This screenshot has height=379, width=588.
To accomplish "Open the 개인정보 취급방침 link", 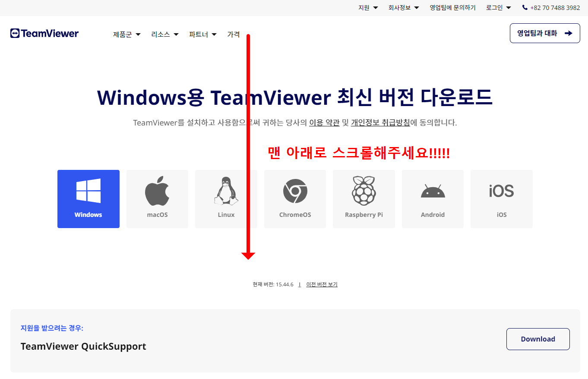I will click(x=380, y=122).
